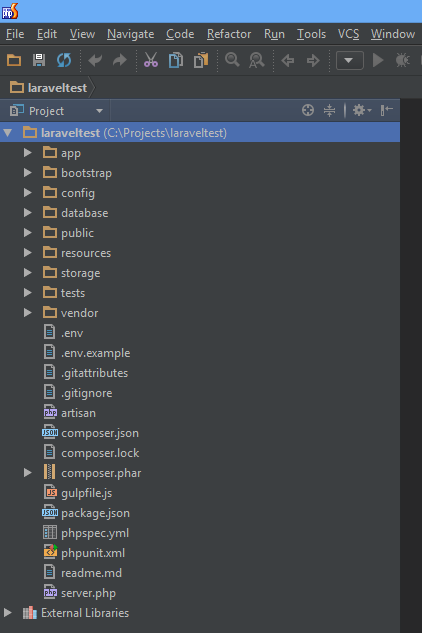Click the gulpfile.js JS file icon

50,493
